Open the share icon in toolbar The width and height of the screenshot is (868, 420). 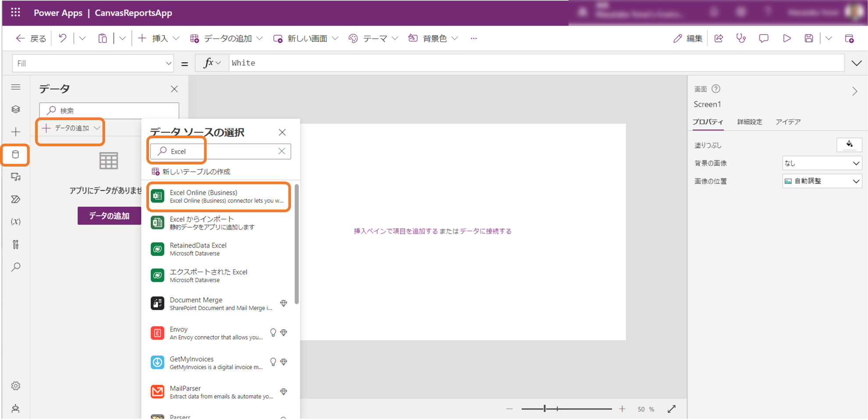[719, 39]
